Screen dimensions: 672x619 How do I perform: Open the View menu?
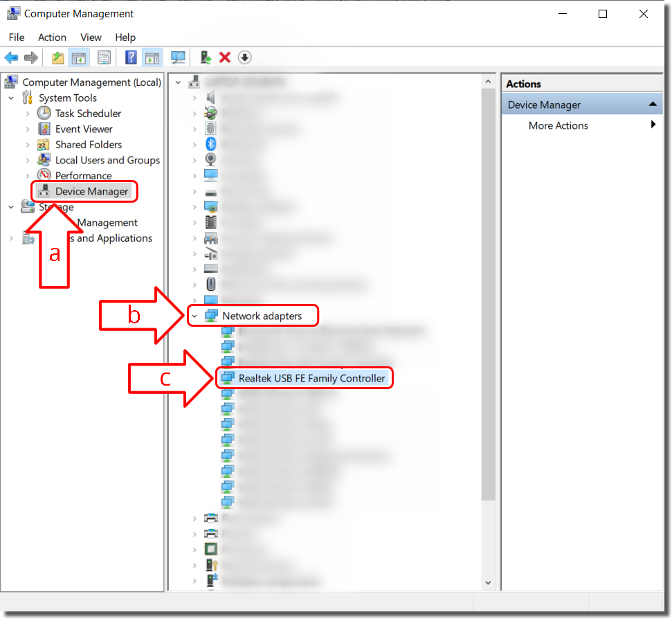(91, 37)
